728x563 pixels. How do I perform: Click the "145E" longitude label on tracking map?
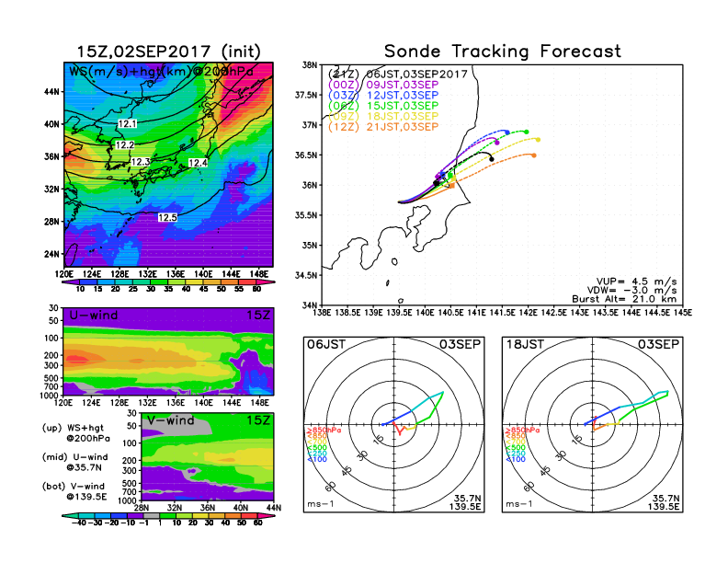pyautogui.click(x=683, y=313)
